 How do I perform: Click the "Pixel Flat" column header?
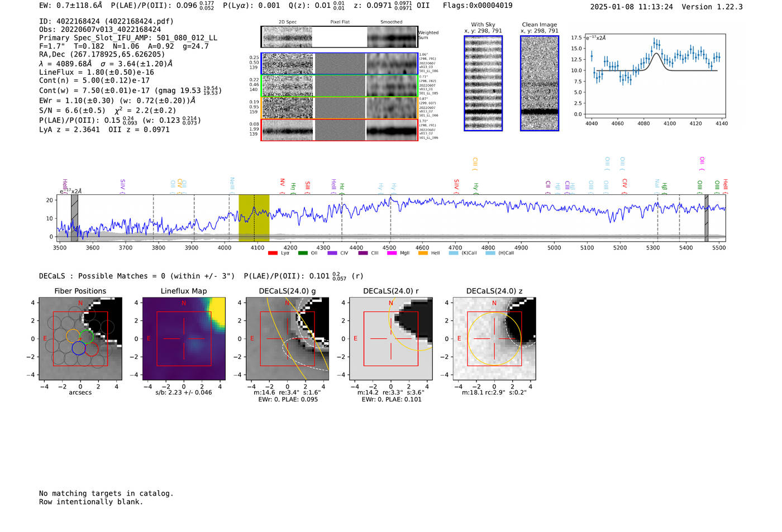pos(340,22)
